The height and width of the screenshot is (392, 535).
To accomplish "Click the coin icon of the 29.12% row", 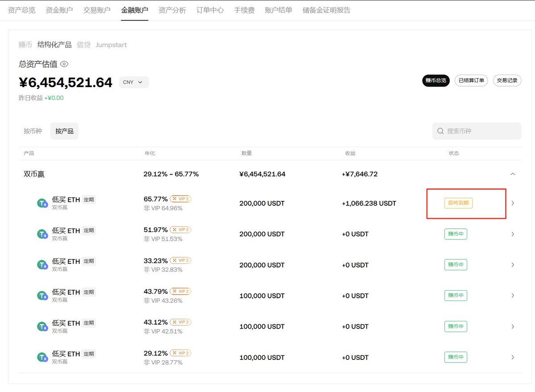I will [x=42, y=358].
